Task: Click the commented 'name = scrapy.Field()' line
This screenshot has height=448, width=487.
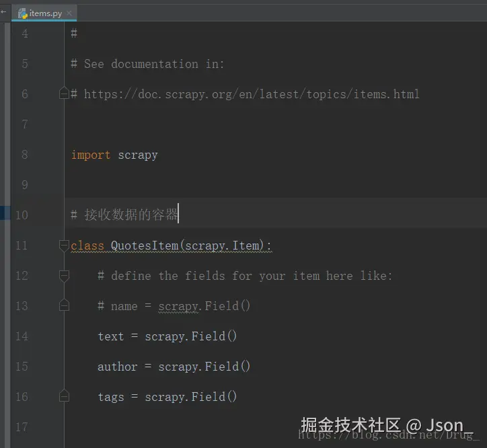Action: (174, 306)
